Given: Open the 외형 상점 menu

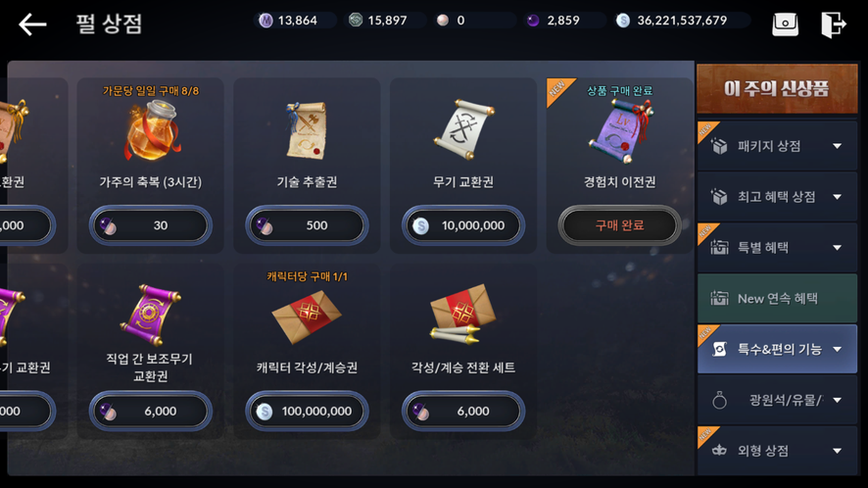Looking at the screenshot, I should click(777, 451).
